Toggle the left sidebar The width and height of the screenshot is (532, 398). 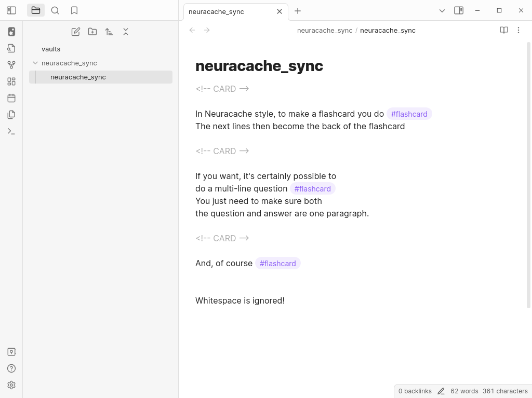pyautogui.click(x=11, y=10)
